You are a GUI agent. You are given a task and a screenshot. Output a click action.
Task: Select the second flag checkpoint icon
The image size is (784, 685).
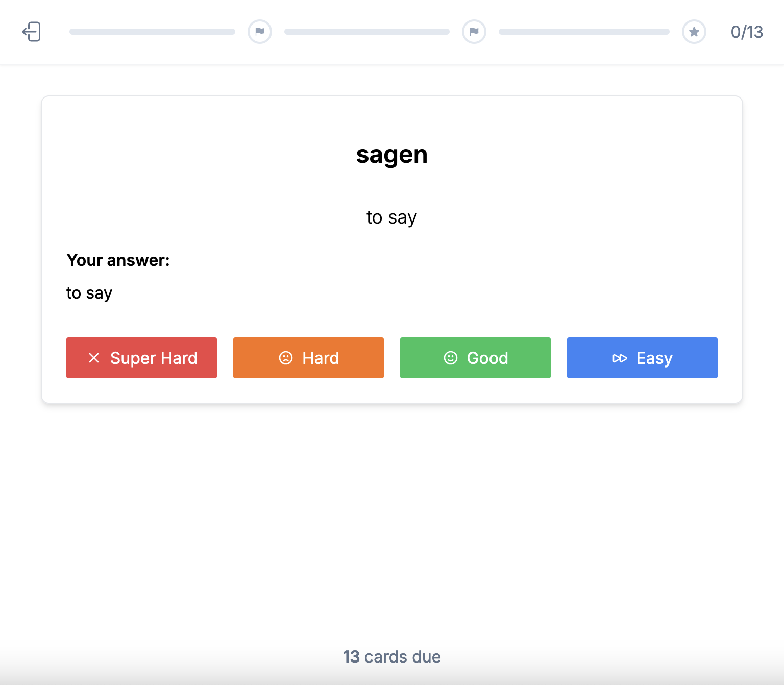pos(474,32)
